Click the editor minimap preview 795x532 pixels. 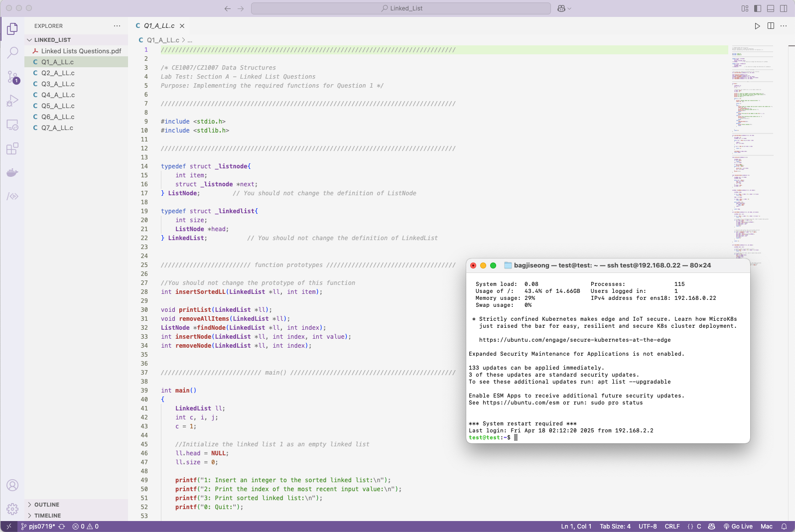[752, 154]
